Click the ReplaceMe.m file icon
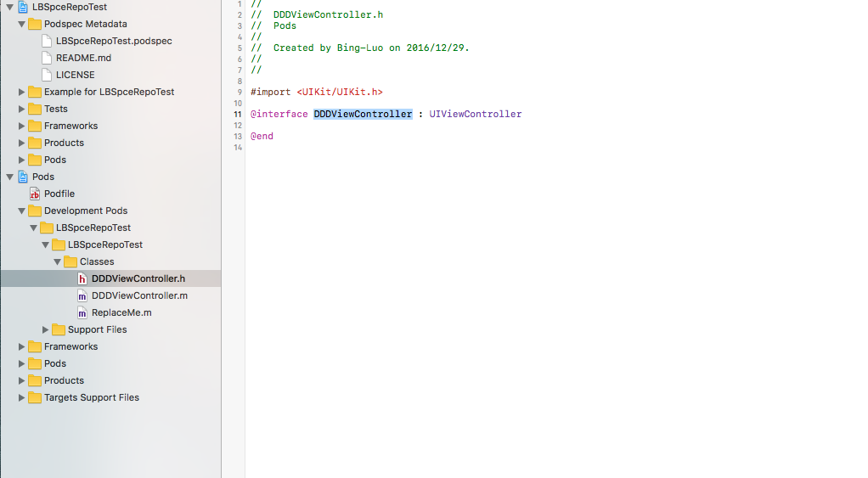 [82, 312]
